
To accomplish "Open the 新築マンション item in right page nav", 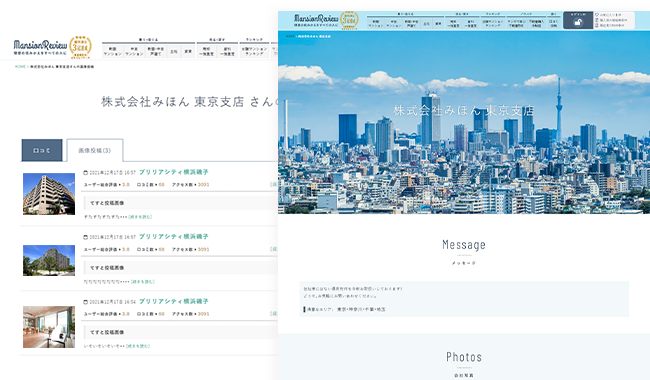I will pos(376,23).
